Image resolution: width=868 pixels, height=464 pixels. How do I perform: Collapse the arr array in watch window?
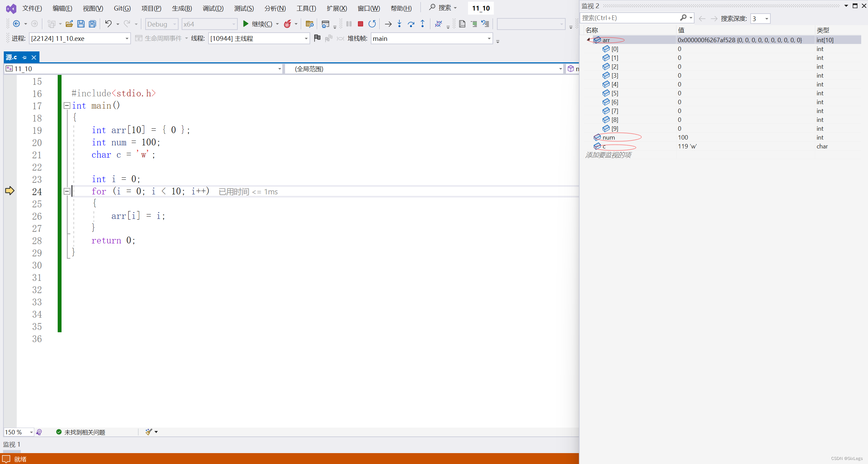click(588, 40)
